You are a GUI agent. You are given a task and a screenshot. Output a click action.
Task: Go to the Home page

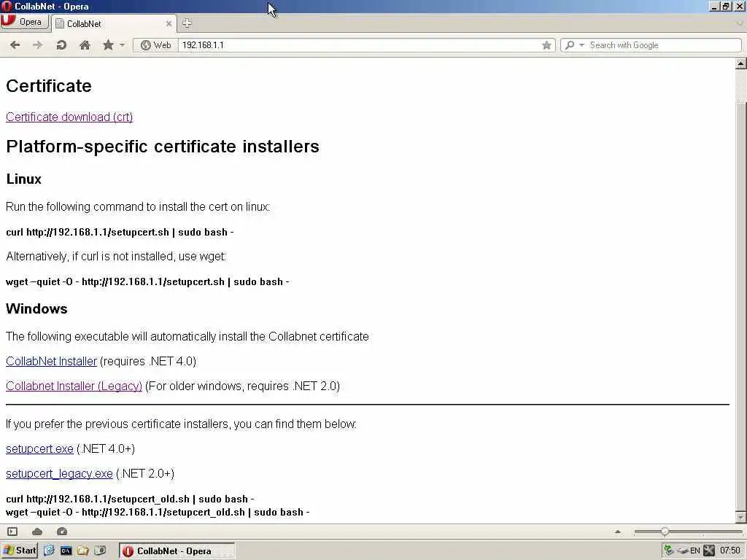click(85, 45)
